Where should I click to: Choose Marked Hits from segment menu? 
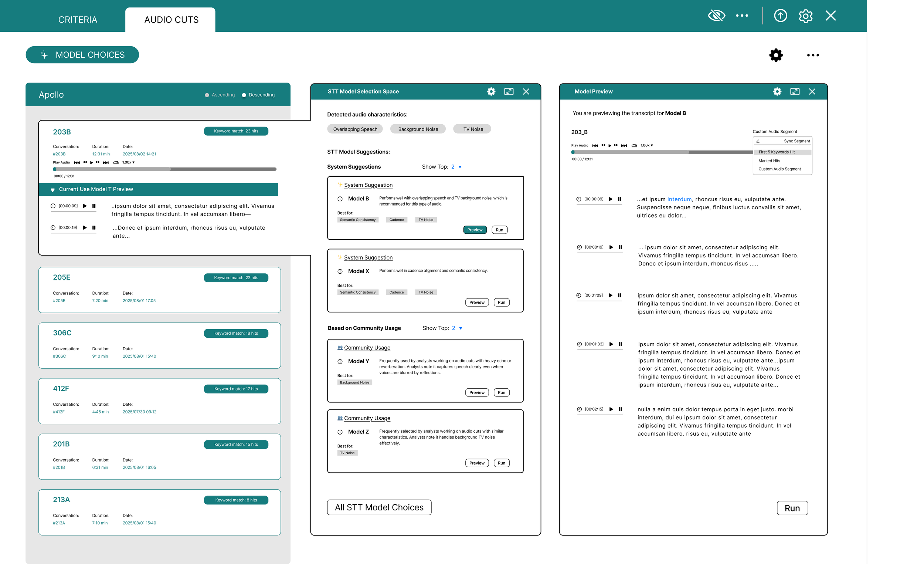(x=769, y=161)
